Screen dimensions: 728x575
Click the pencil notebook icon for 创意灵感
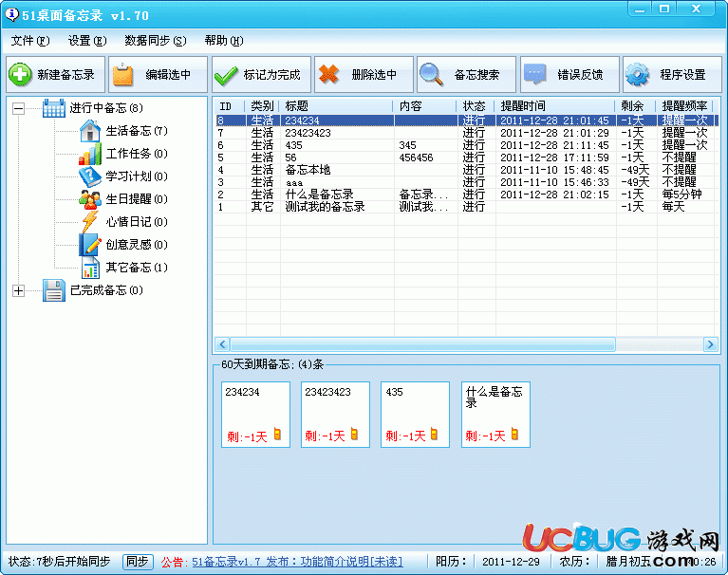click(90, 245)
